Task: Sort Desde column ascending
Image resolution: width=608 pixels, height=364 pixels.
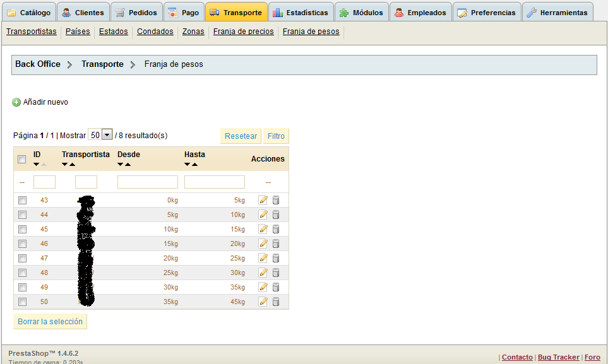Action: 128,165
